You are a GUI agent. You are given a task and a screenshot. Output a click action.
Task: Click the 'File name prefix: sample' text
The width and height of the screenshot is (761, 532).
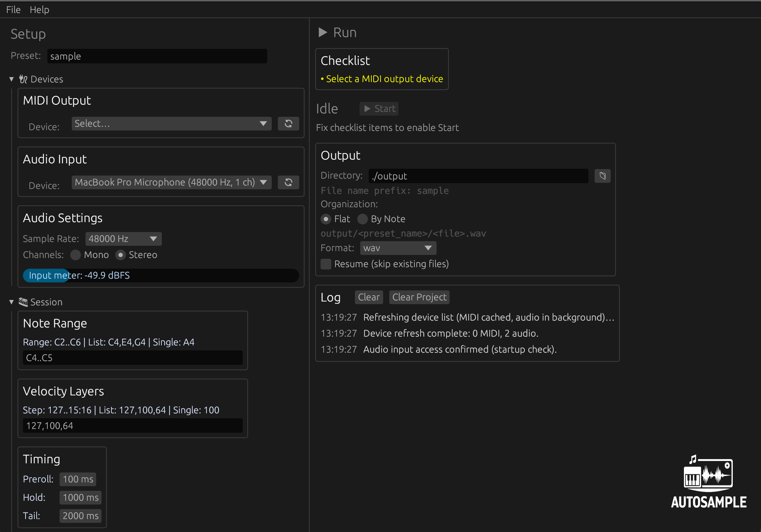point(385,191)
